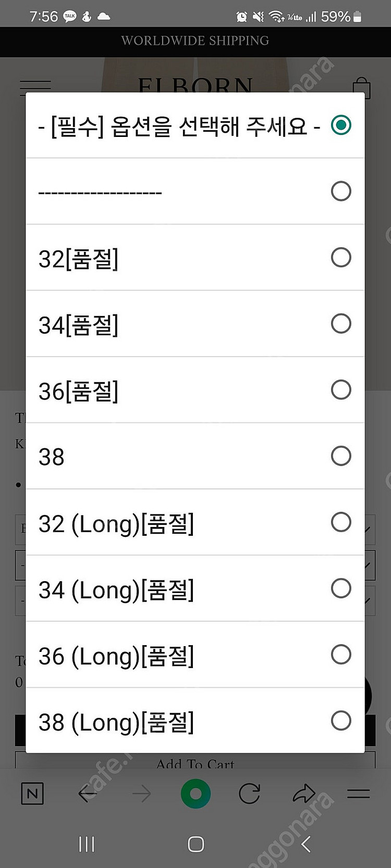Share this product page
Image resolution: width=391 pixels, height=868 pixels.
(304, 793)
